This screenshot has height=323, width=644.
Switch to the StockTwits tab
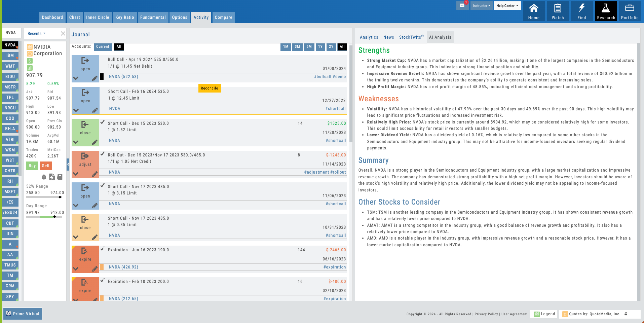(411, 37)
